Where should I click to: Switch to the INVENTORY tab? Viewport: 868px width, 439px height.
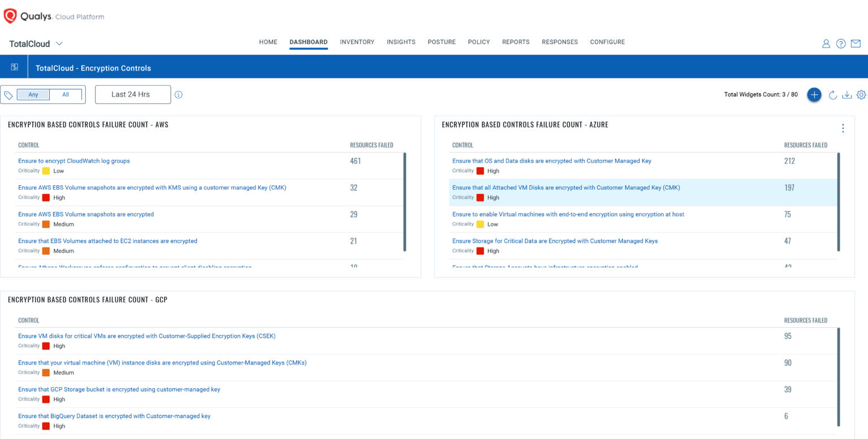click(357, 42)
